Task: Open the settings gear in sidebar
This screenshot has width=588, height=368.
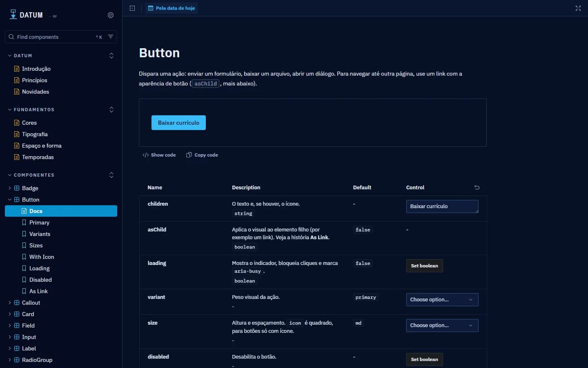Action: (x=111, y=15)
